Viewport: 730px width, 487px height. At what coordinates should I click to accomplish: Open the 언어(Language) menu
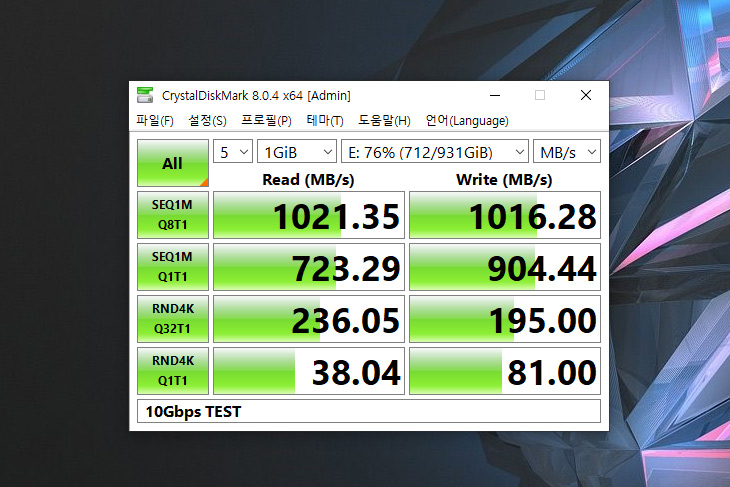tap(467, 121)
